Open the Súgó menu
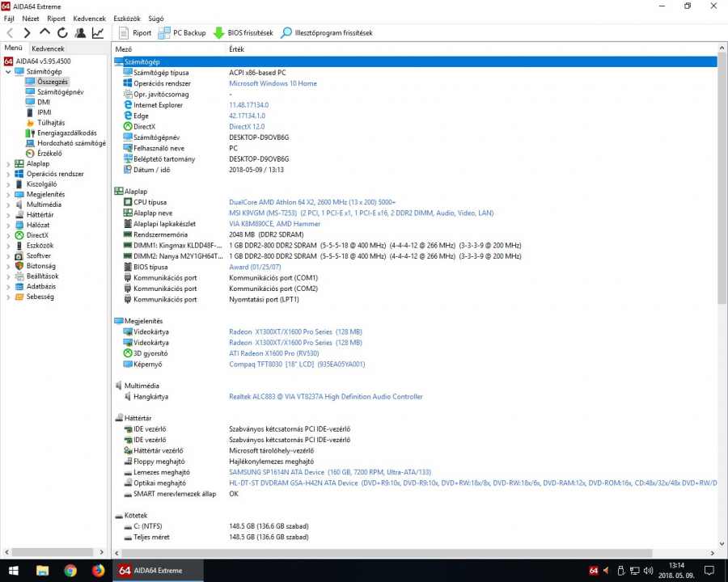This screenshot has height=582, width=728. [156, 19]
